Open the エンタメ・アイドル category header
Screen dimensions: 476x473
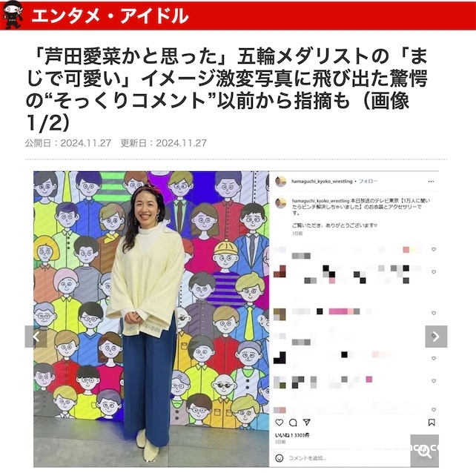pyautogui.click(x=110, y=16)
